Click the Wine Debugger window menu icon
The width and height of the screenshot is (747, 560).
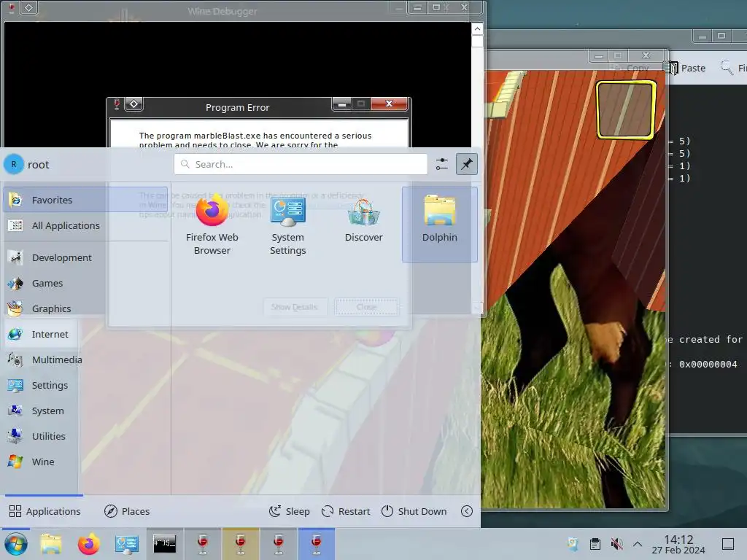(28, 7)
